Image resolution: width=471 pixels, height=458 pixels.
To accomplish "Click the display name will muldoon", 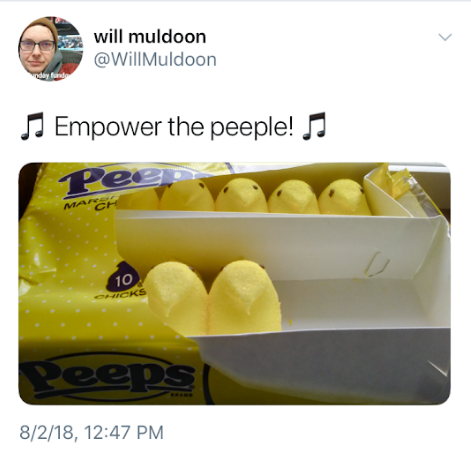I will (x=150, y=36).
